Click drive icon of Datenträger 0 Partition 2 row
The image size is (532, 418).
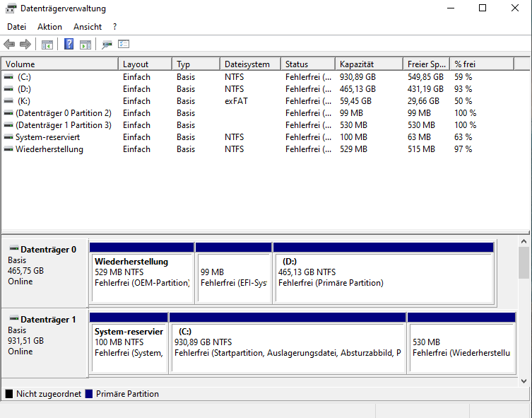tap(8, 113)
